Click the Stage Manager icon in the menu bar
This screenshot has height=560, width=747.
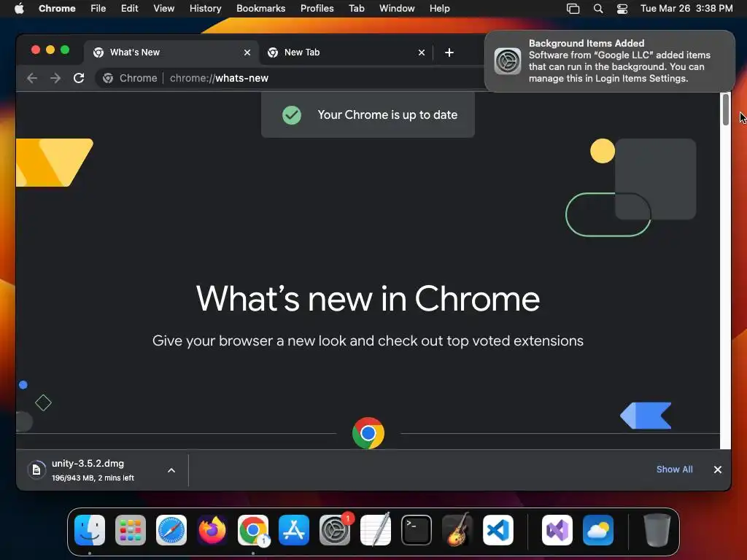(x=573, y=9)
